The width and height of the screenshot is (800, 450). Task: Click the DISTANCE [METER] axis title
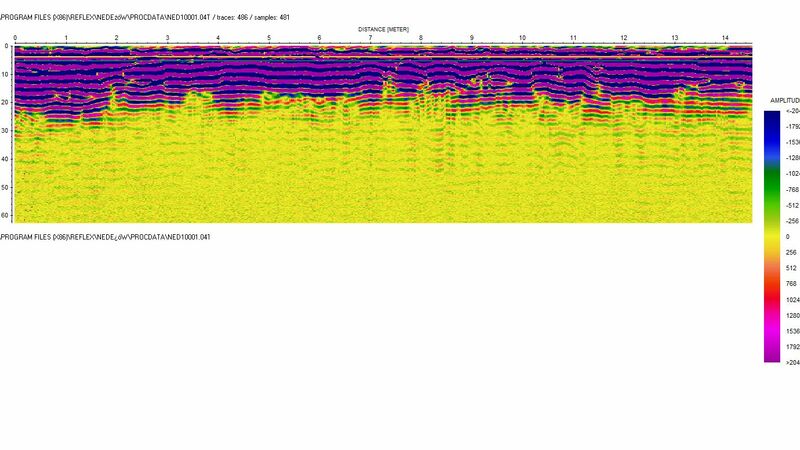383,30
